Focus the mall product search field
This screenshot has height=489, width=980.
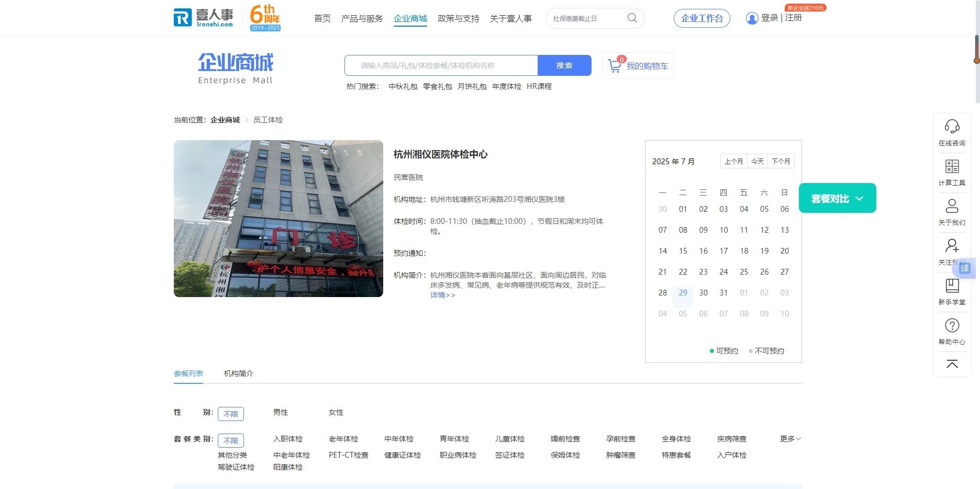tap(441, 65)
